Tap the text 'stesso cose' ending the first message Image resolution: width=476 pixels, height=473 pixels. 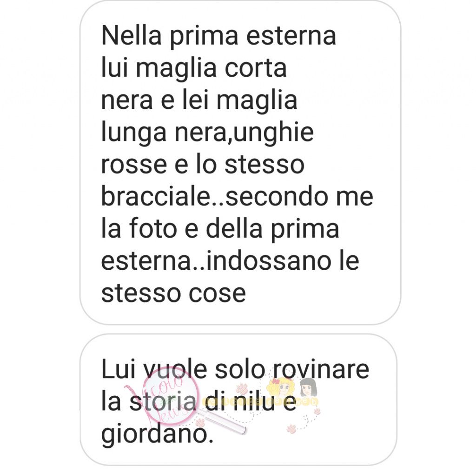[x=173, y=293]
